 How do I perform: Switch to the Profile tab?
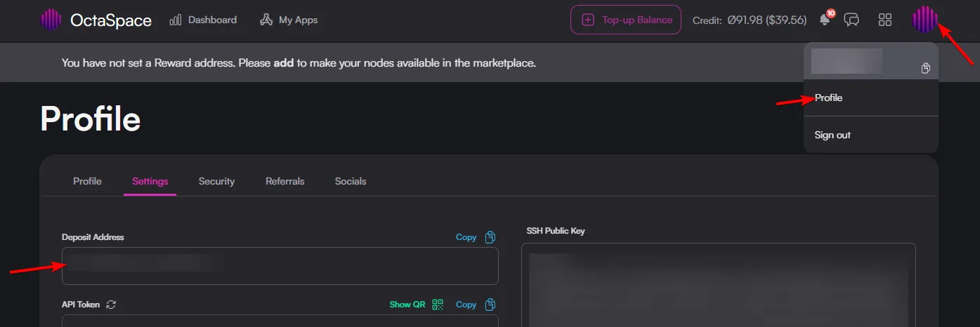click(x=87, y=181)
